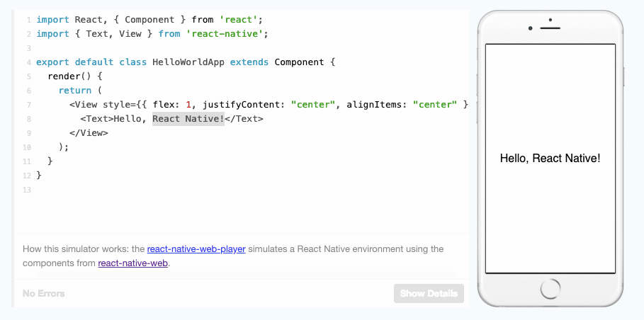644x320 pixels.
Task: Open the react-native-web-player link
Action: [196, 249]
